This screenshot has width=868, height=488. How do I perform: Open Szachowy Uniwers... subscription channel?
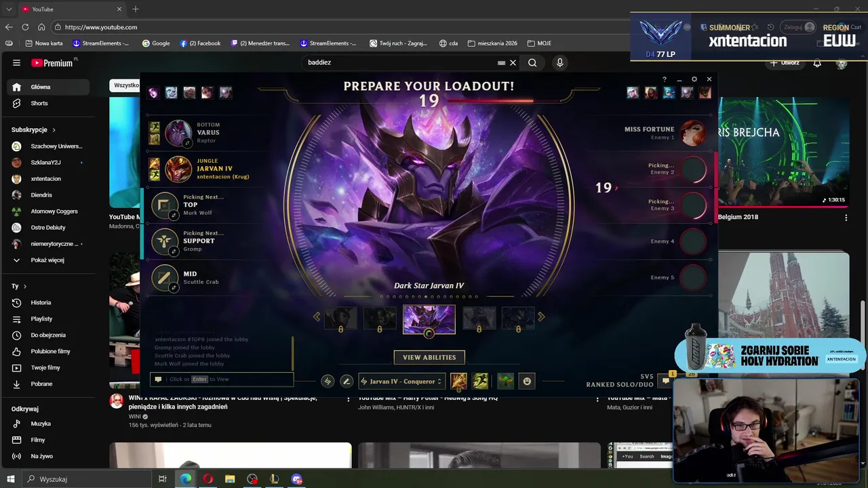point(47,146)
